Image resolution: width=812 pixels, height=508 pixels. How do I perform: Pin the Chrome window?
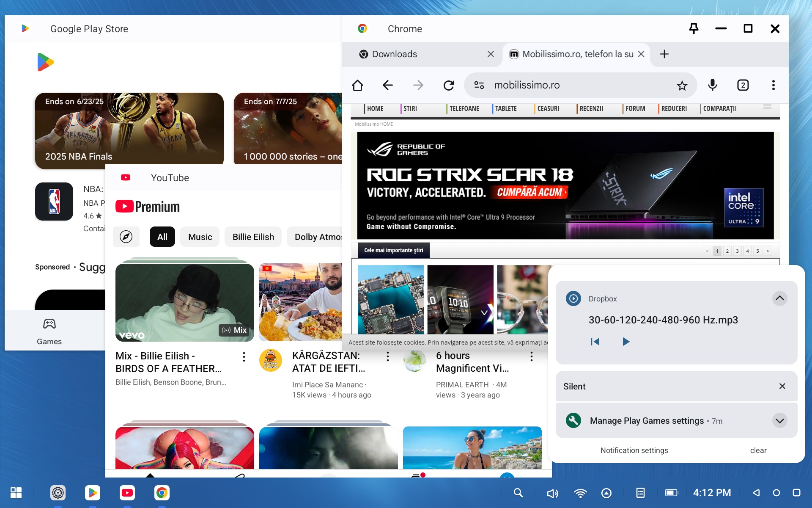[694, 28]
